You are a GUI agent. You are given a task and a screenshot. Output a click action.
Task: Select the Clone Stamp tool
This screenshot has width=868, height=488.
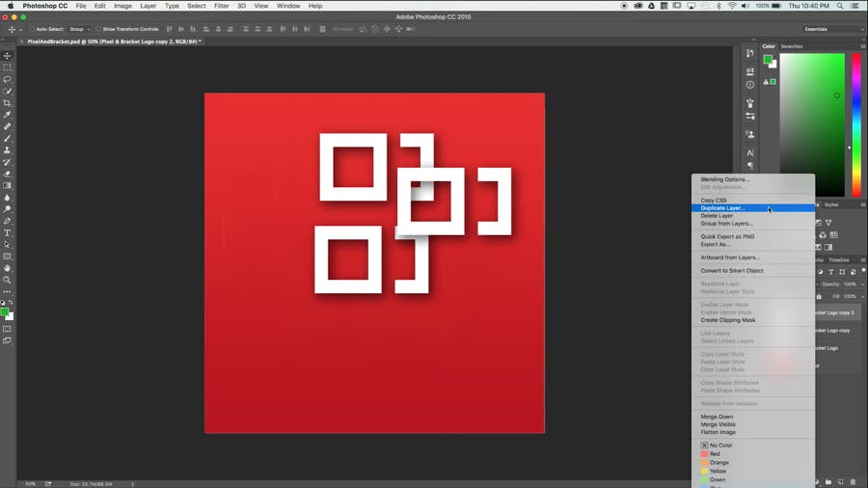click(7, 149)
